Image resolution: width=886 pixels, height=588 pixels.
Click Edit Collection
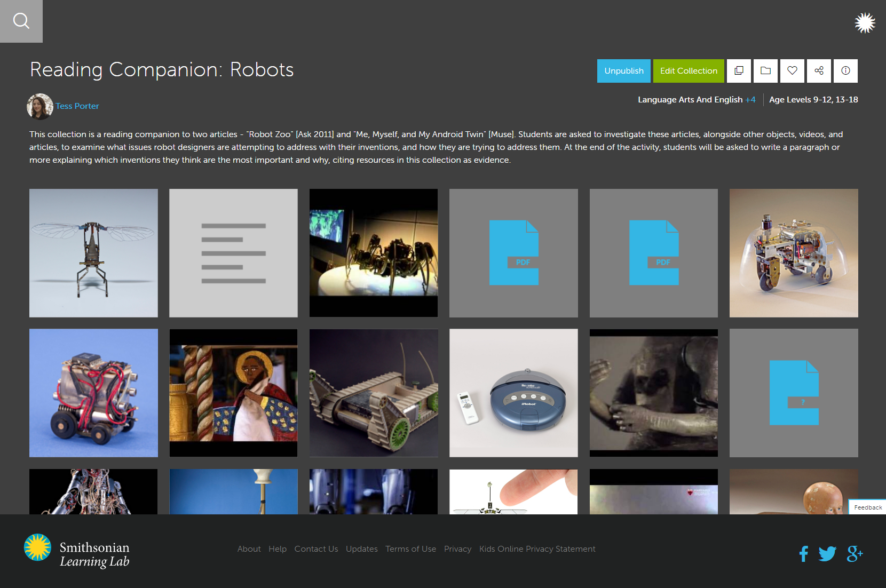coord(689,71)
